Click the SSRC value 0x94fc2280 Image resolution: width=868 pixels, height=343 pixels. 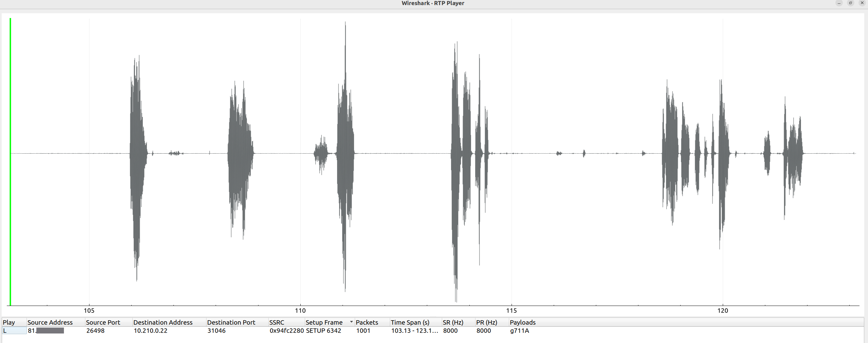coord(286,331)
